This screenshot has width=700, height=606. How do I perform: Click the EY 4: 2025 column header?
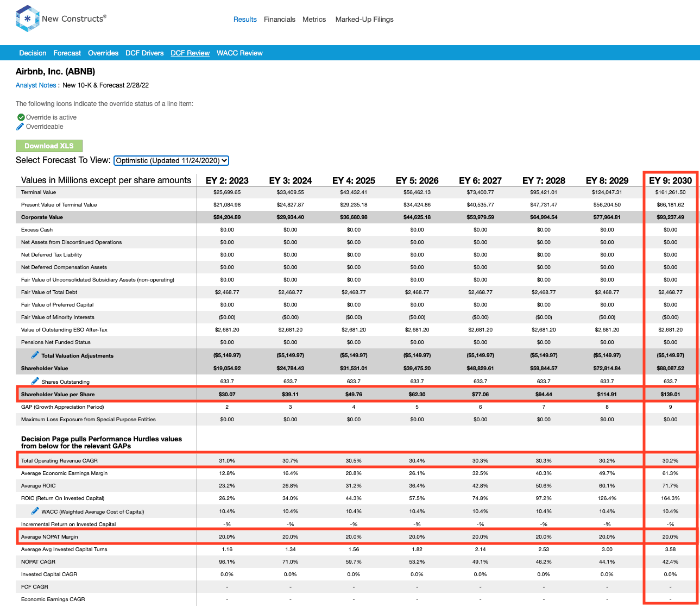pyautogui.click(x=354, y=180)
